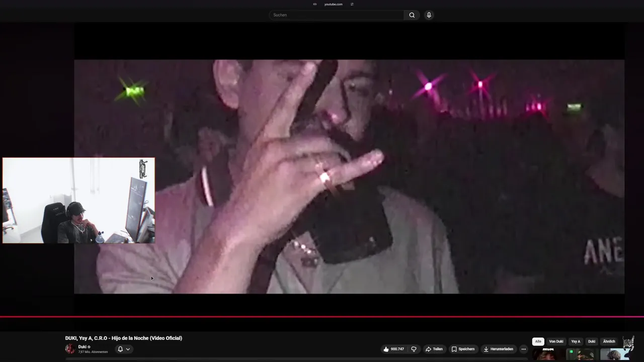Click the 7,97 Mio. Abonnenten text
Screen dimensions: 644x362
point(93,352)
